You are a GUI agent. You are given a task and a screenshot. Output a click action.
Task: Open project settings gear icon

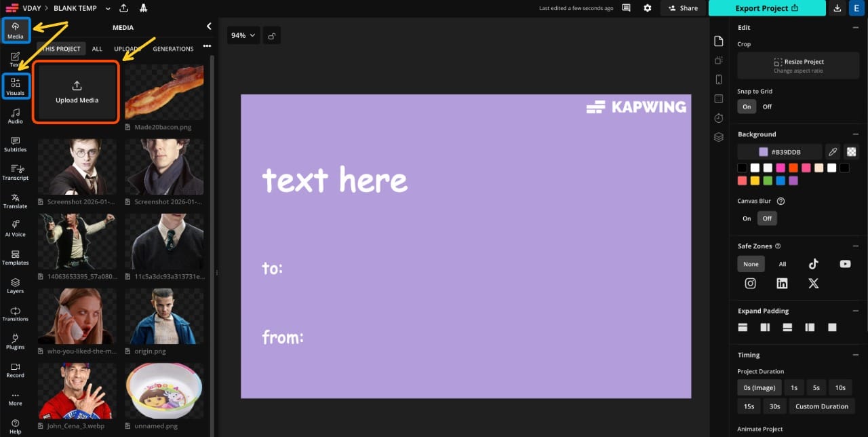click(648, 8)
